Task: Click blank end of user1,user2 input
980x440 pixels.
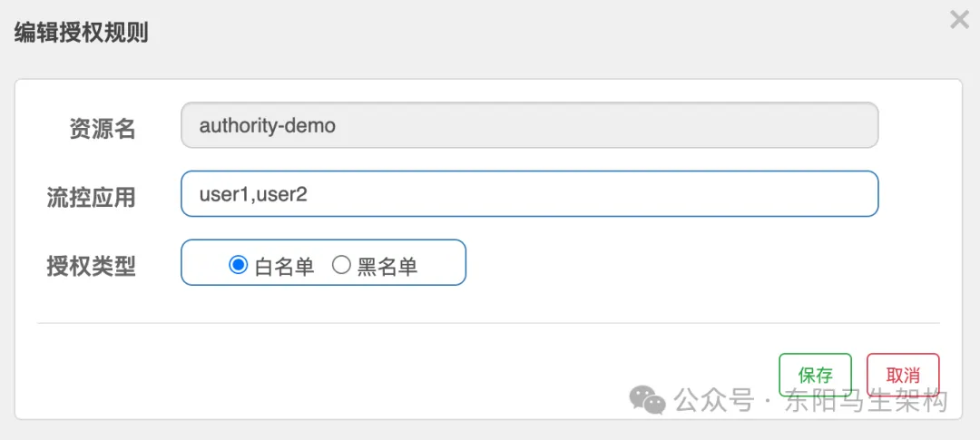Action: click(x=635, y=194)
